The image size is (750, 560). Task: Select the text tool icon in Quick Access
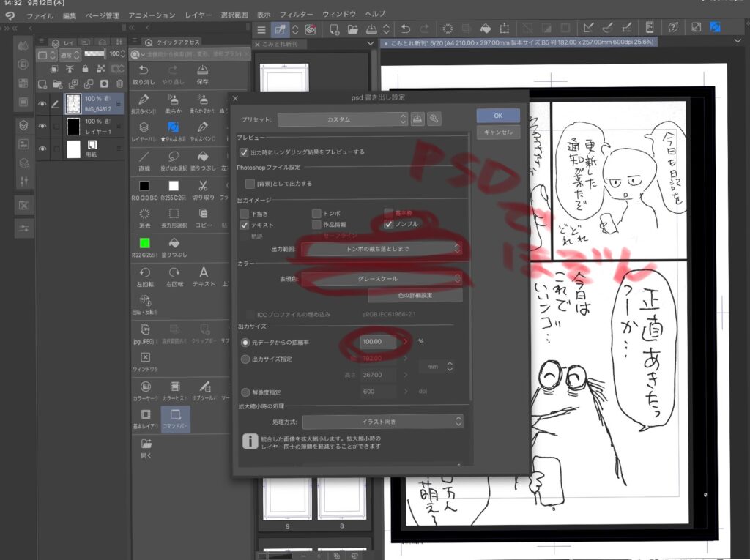pyautogui.click(x=203, y=272)
